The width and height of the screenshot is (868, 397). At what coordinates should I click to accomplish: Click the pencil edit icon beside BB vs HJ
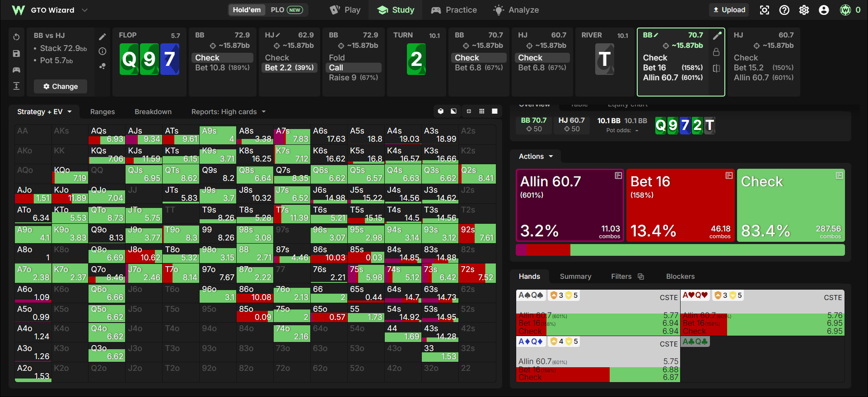pyautogui.click(x=103, y=37)
